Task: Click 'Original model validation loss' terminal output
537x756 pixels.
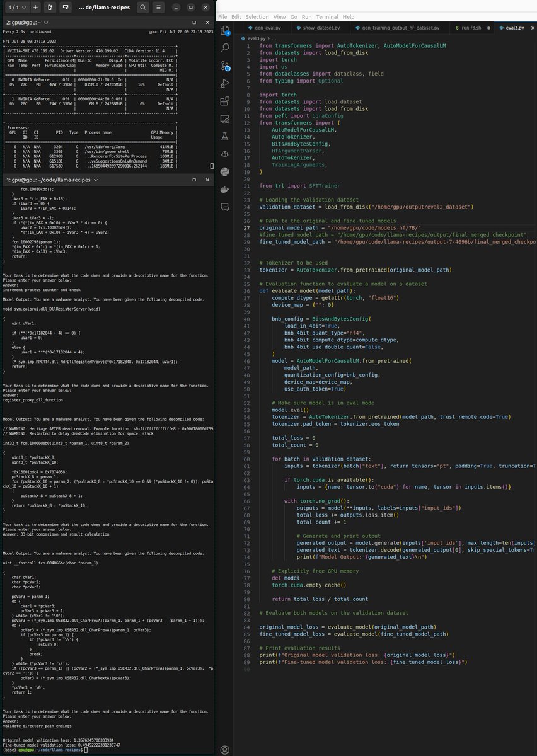Action: [58, 740]
